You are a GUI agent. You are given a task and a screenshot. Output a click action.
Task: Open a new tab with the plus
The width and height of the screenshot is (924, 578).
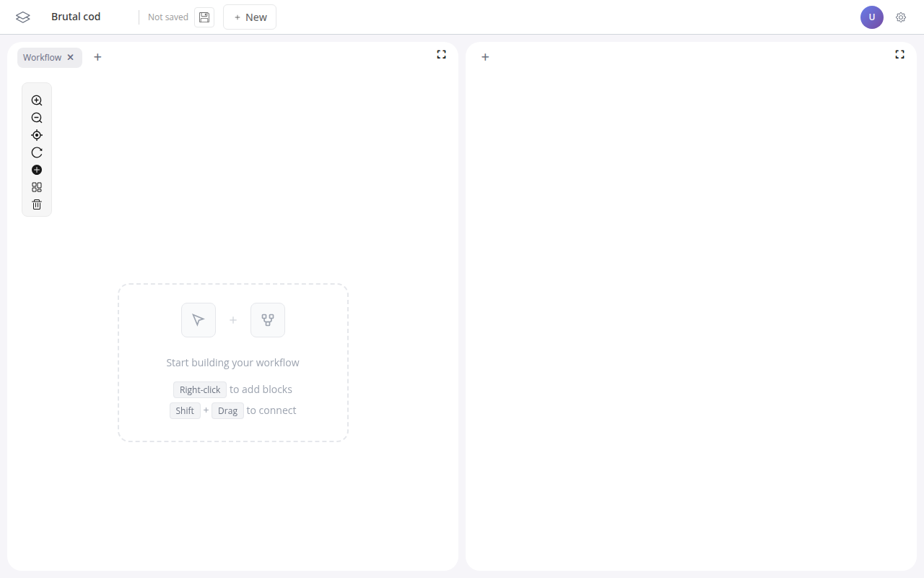click(97, 57)
